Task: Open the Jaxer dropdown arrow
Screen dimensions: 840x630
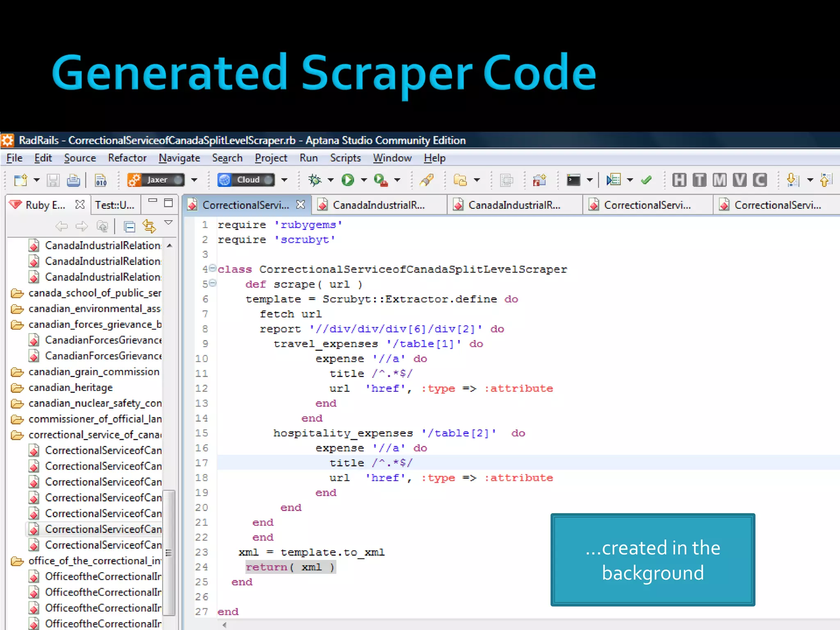Action: [x=194, y=180]
